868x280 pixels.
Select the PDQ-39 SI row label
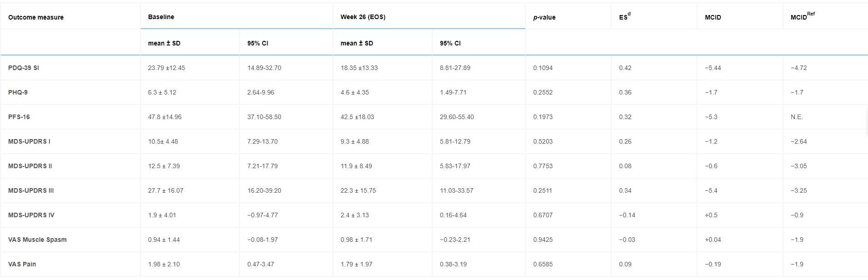click(24, 68)
